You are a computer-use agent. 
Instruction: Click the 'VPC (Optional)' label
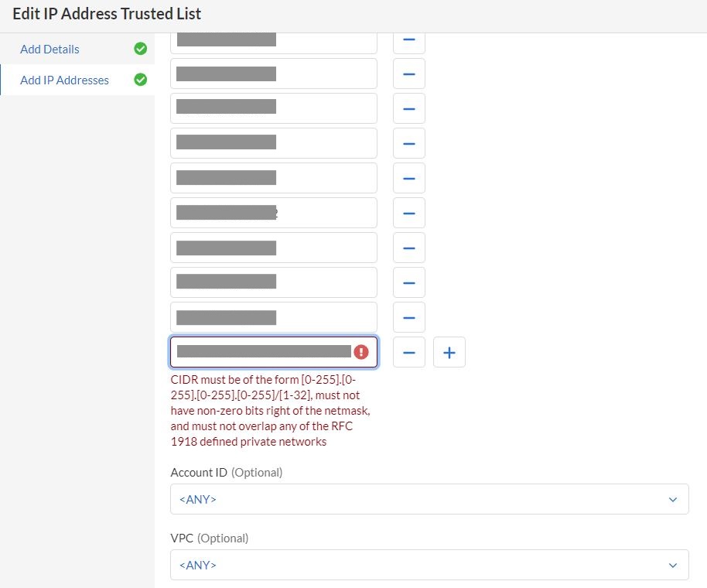tap(209, 538)
